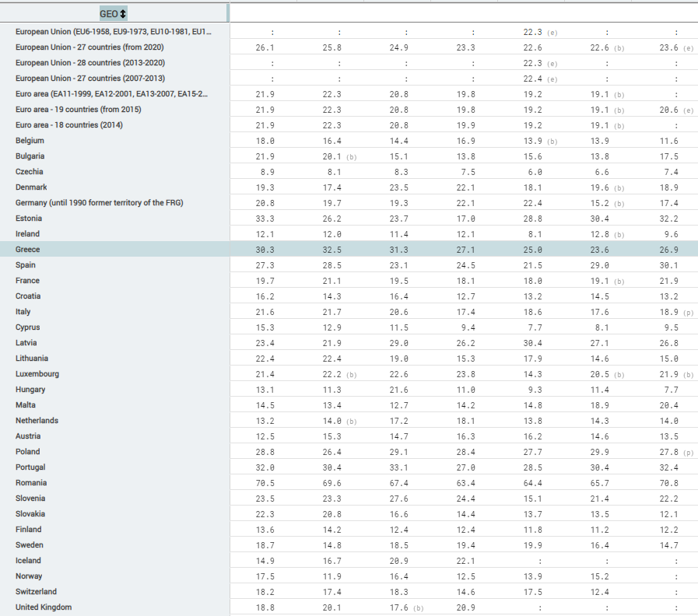Viewport: 698px width, 616px height.
Task: Select the European Union (EU6-1958, EU9-1973…) row label
Action: (114, 32)
